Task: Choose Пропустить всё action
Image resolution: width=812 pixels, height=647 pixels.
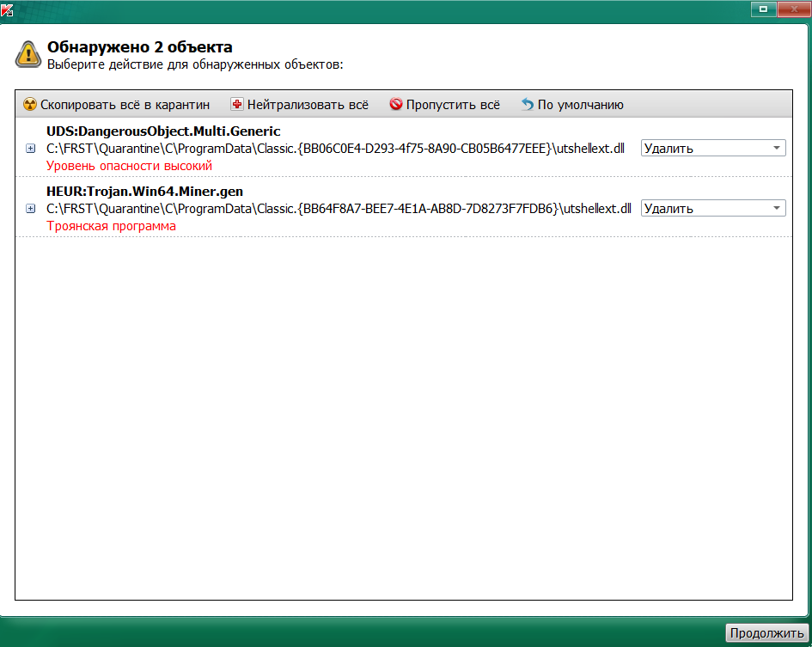Action: pyautogui.click(x=445, y=105)
